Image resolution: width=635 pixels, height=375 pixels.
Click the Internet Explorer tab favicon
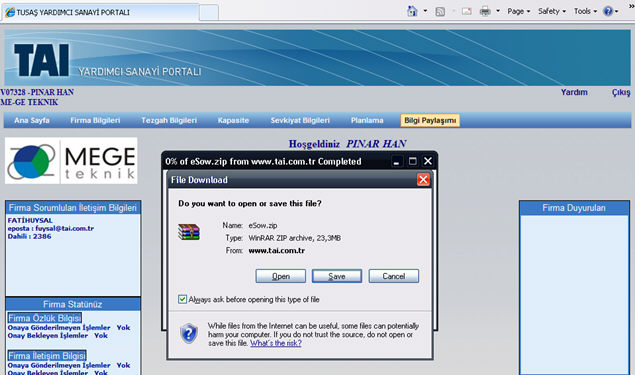pyautogui.click(x=10, y=13)
